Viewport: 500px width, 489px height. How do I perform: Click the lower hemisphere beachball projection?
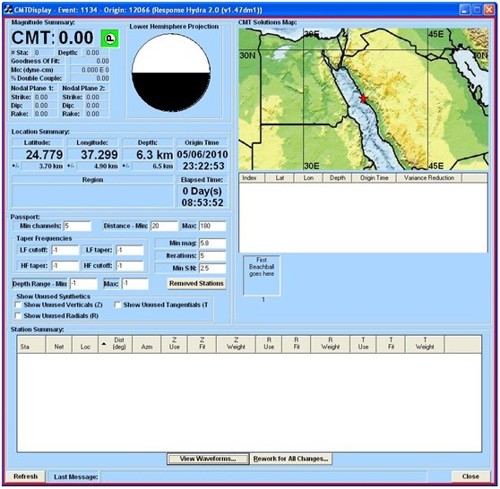click(x=171, y=73)
